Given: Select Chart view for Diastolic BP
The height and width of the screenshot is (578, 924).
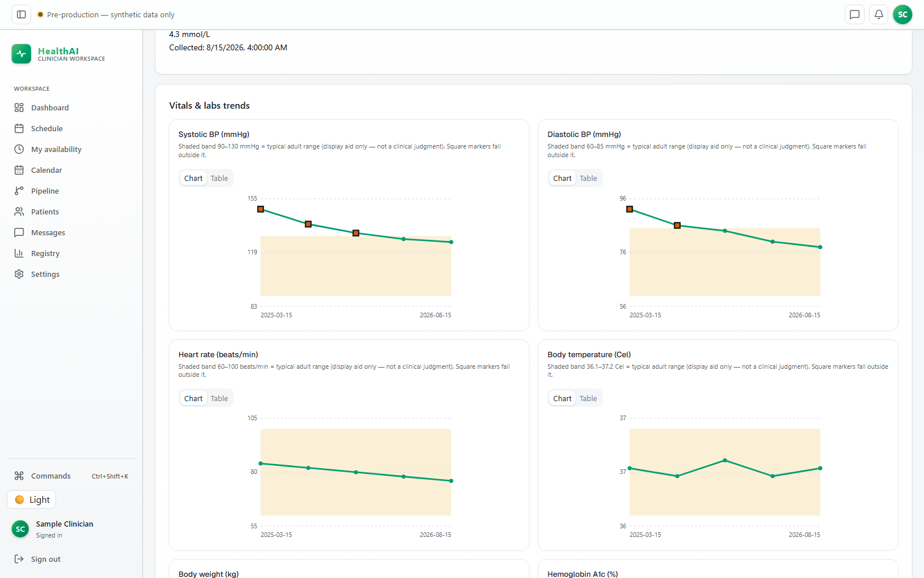Looking at the screenshot, I should pyautogui.click(x=562, y=178).
